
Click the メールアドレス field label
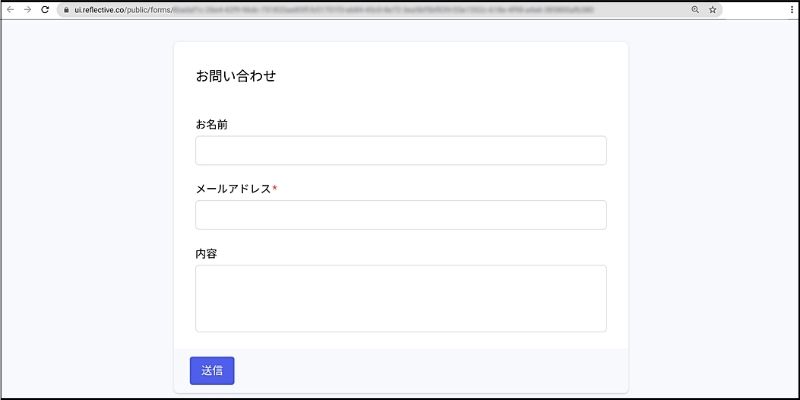point(234,189)
